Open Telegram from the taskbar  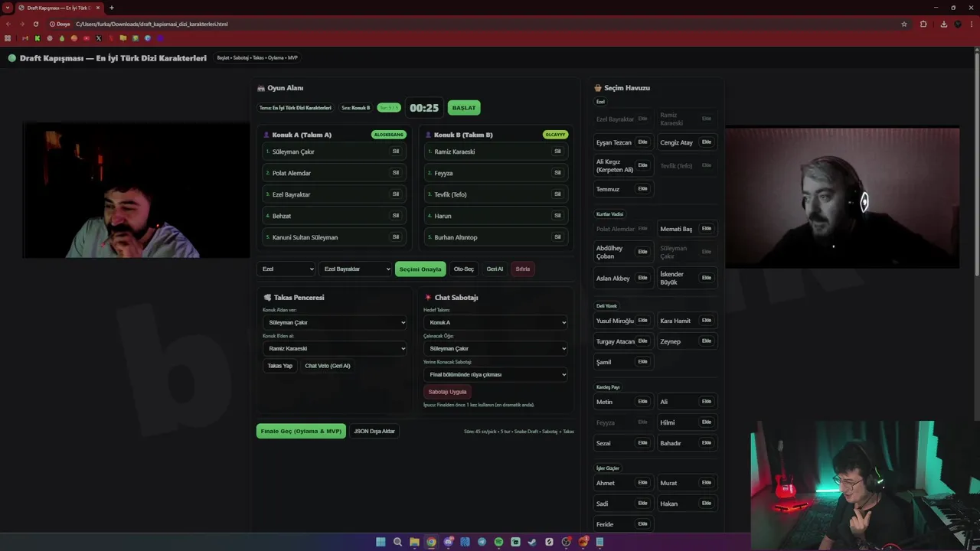tap(482, 542)
